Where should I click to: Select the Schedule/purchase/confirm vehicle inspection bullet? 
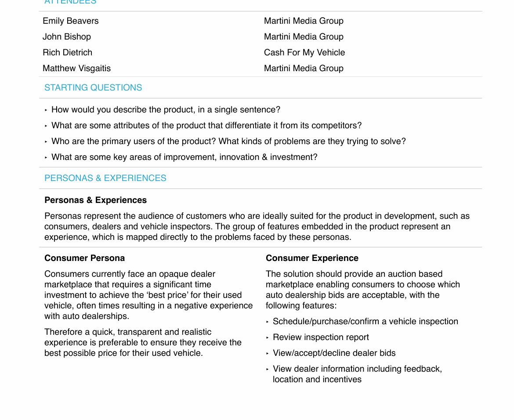(x=365, y=321)
